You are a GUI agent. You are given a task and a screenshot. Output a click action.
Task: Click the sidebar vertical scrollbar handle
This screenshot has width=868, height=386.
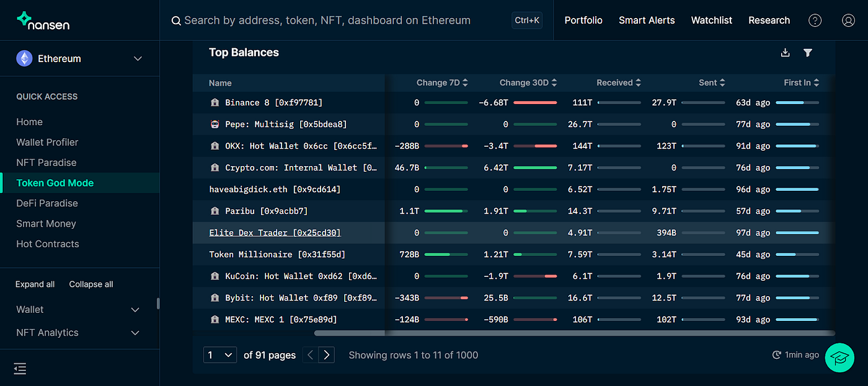(x=158, y=303)
